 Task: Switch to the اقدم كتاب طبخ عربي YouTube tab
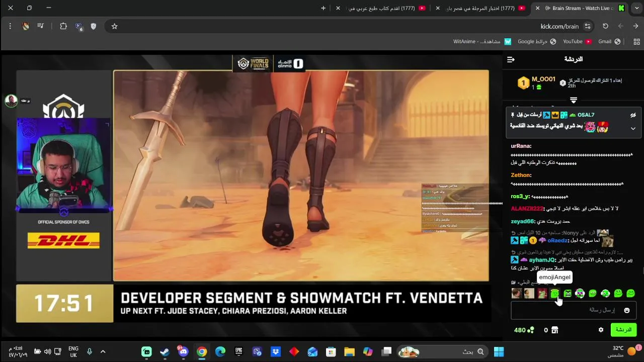(x=382, y=8)
